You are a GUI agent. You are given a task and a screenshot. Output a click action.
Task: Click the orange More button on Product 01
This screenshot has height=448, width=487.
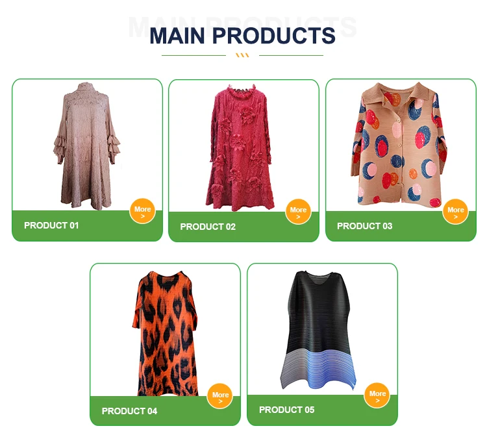[x=143, y=211]
